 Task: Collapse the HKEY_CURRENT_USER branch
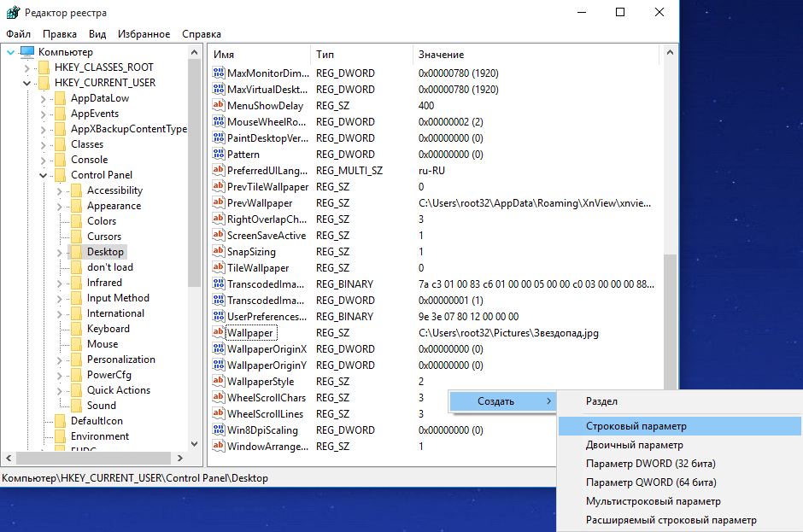(26, 83)
